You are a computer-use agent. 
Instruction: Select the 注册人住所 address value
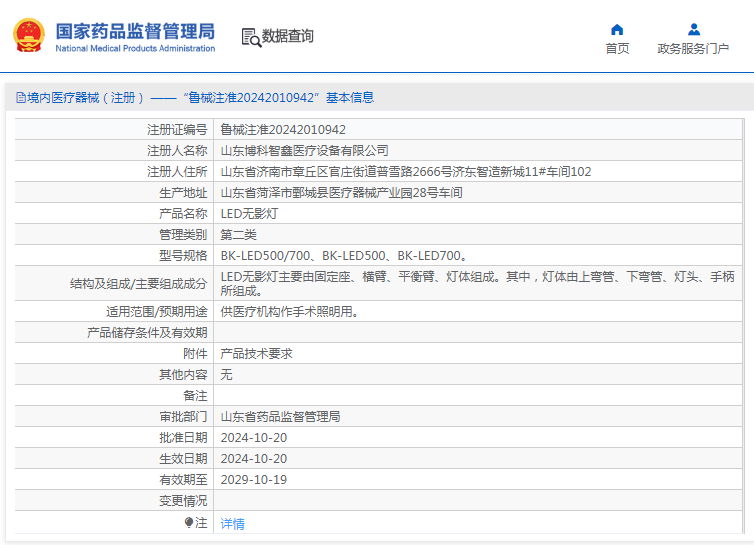pos(406,172)
